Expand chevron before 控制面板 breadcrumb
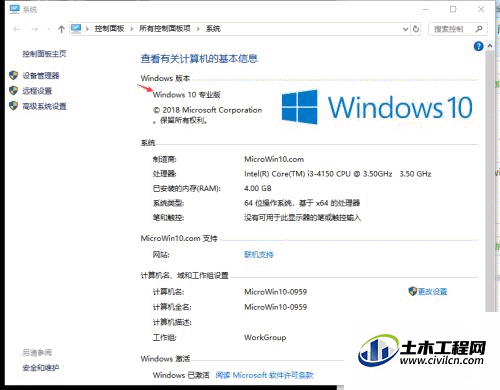Screen dimensions: 500x390 click(87, 29)
